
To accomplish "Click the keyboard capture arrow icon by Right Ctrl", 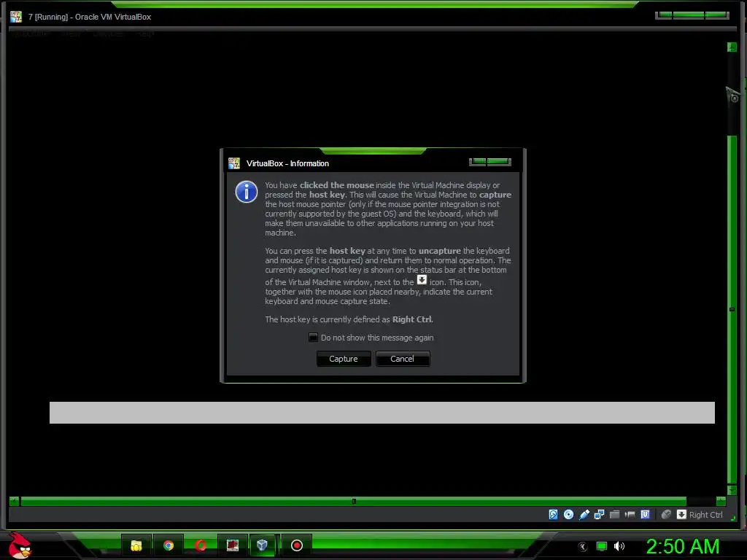I will pyautogui.click(x=682, y=514).
